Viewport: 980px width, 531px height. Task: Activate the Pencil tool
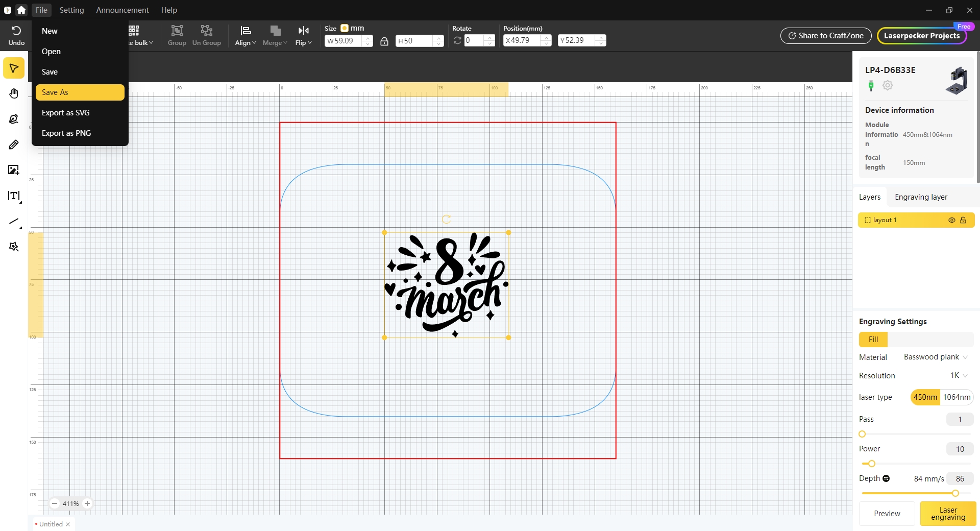click(x=14, y=144)
